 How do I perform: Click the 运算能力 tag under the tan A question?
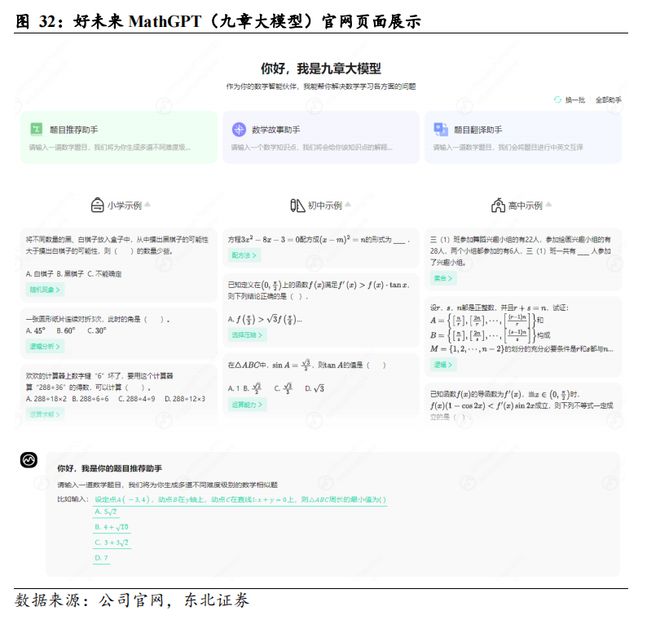(x=247, y=404)
